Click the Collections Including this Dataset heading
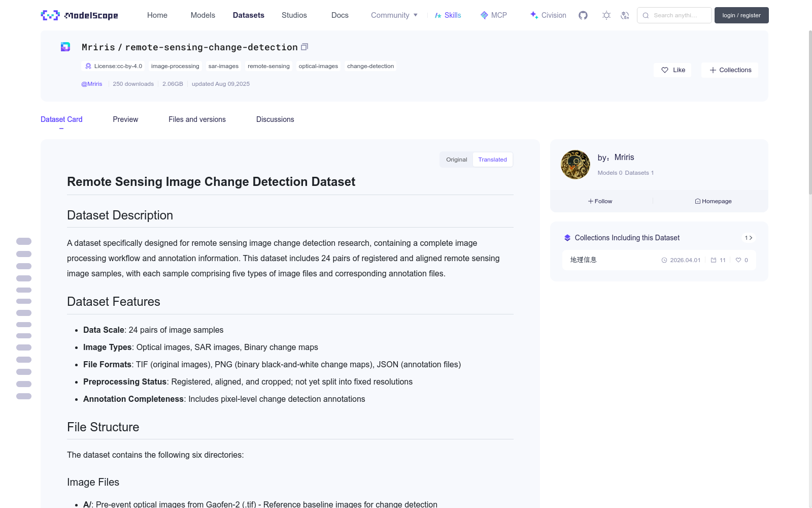 [x=627, y=238]
